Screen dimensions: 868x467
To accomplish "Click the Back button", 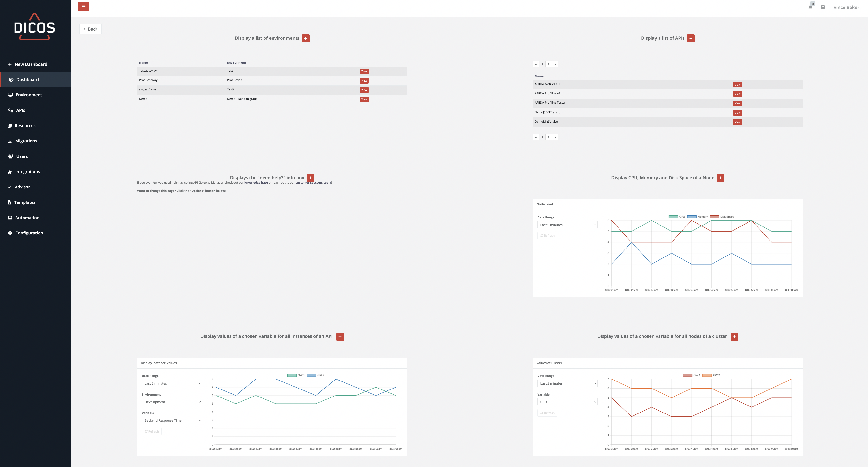I will (x=90, y=29).
